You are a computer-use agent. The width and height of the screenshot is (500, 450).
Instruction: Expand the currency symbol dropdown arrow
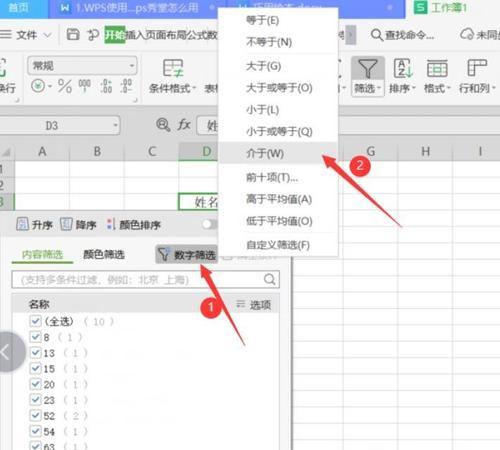(x=50, y=86)
